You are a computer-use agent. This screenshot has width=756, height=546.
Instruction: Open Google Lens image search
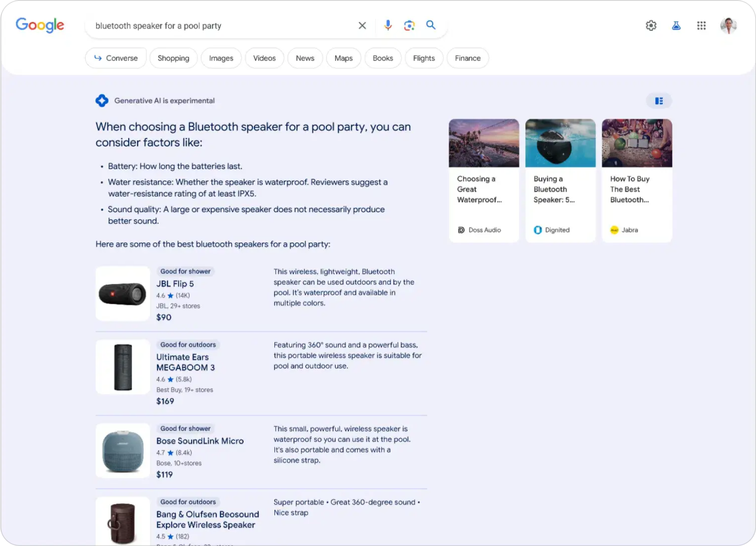click(x=409, y=26)
